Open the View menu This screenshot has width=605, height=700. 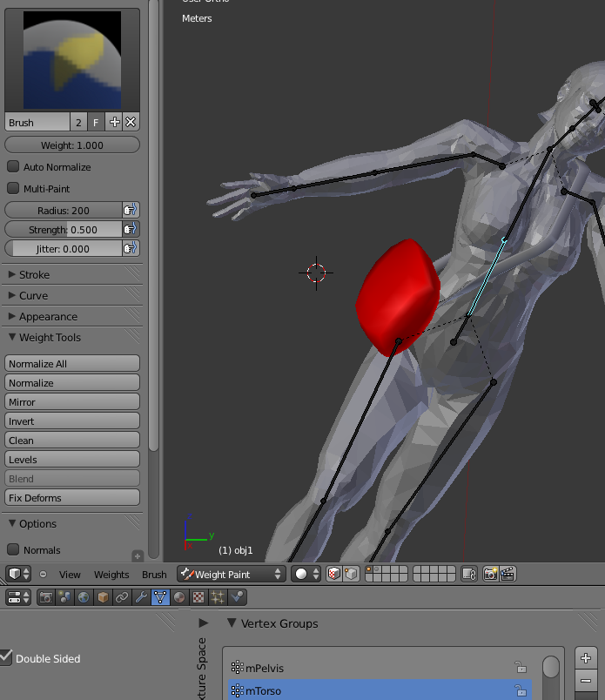70,575
